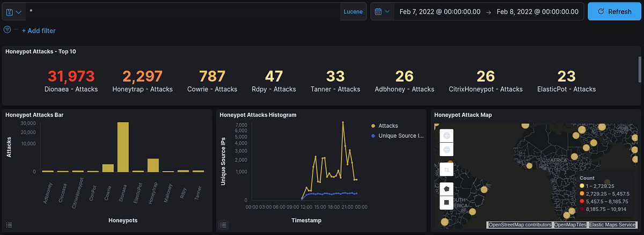The image size is (644, 235).
Task: Add a new filter
Action: click(x=39, y=31)
